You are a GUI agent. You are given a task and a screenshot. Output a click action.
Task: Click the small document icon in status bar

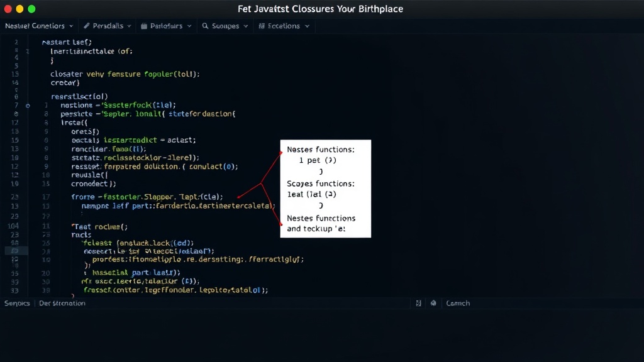click(x=418, y=304)
